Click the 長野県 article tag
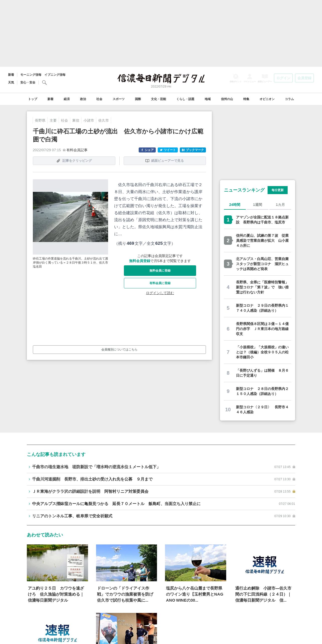 coord(40,120)
